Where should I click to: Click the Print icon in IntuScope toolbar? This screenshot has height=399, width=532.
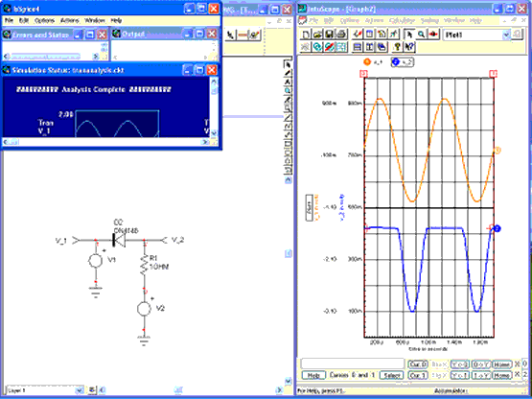(x=341, y=35)
